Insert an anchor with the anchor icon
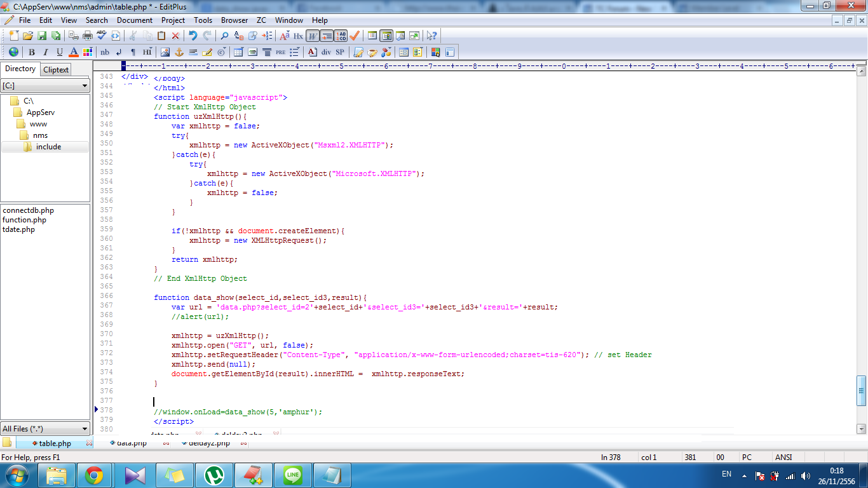 click(x=179, y=52)
